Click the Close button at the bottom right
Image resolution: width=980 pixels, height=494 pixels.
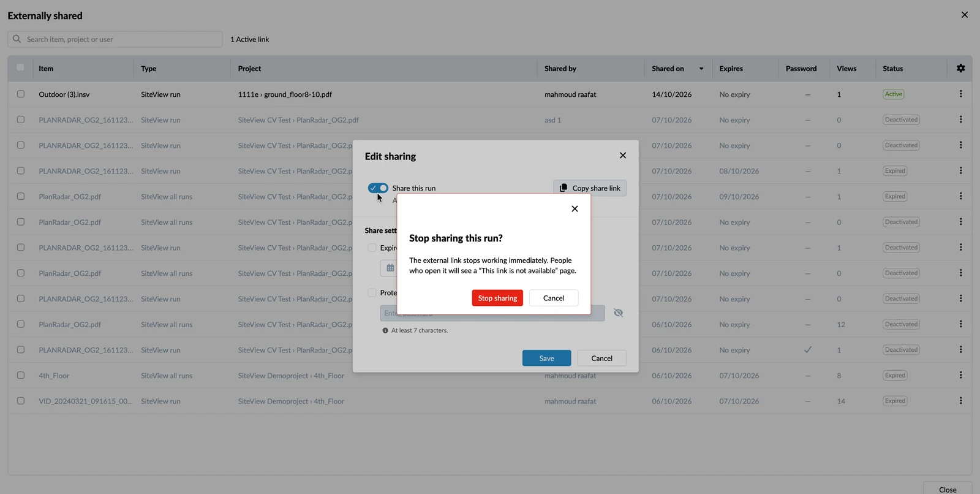click(x=948, y=488)
